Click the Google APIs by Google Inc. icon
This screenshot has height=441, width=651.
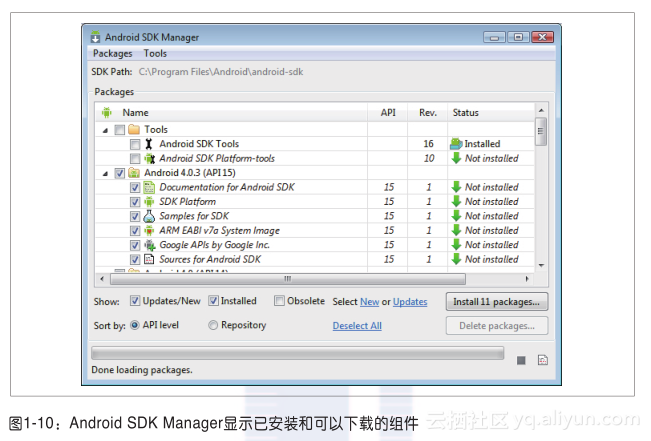pyautogui.click(x=149, y=245)
